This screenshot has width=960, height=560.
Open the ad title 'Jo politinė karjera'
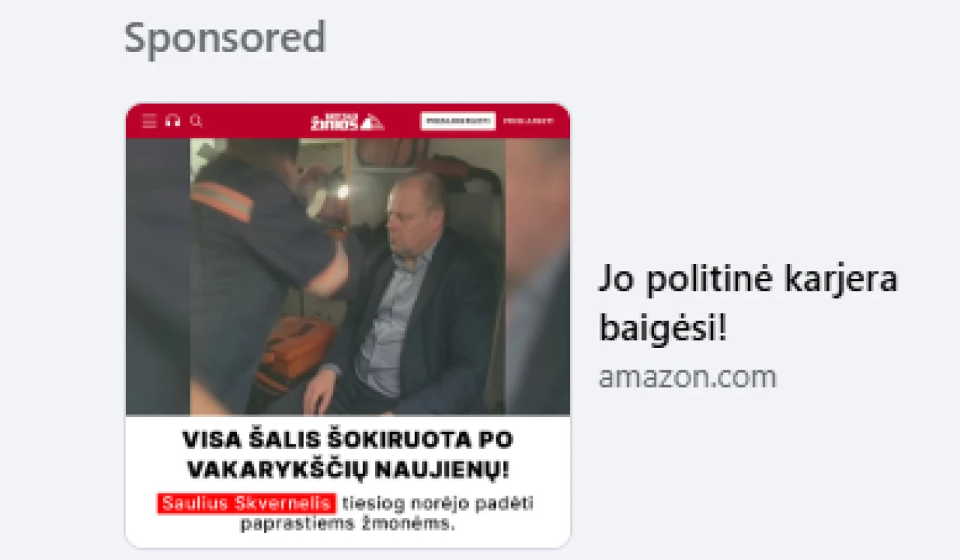tap(748, 280)
